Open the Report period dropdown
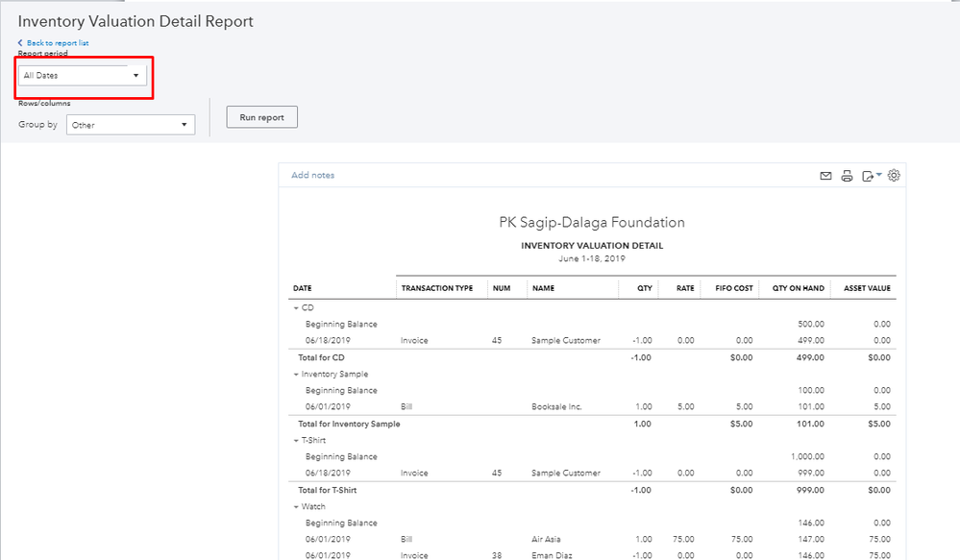Screen dimensions: 960x560 point(83,75)
